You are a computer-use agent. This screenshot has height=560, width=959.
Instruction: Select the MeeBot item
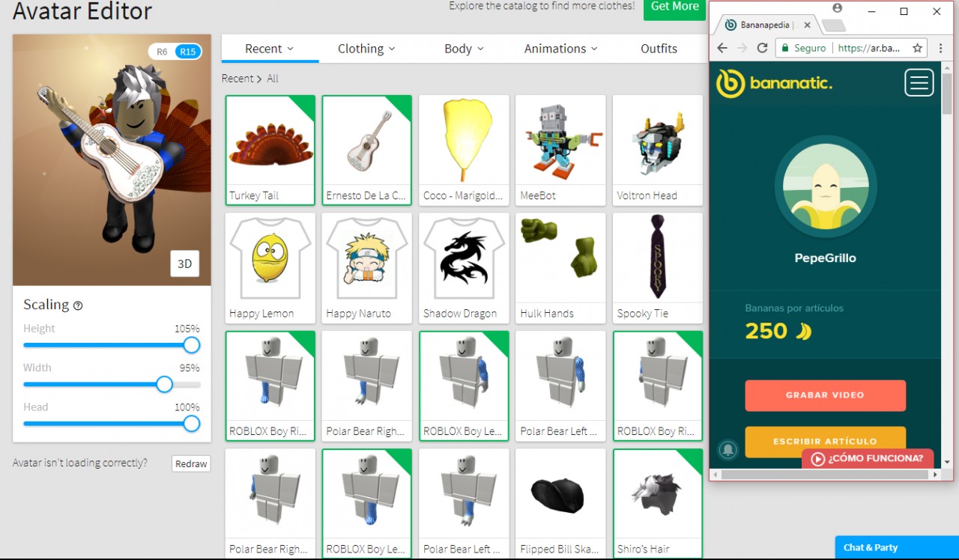tap(560, 150)
